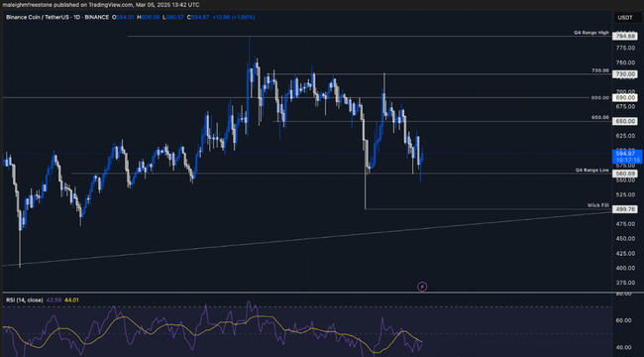644x357 pixels.
Task: Click the Q4 Range High line label
Action: [591, 33]
